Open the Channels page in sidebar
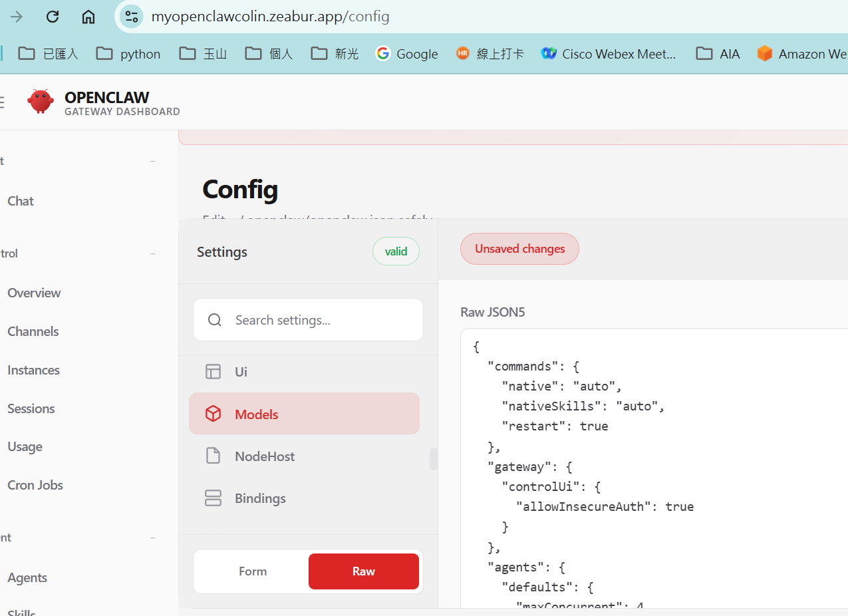This screenshot has width=848, height=616. pos(33,331)
